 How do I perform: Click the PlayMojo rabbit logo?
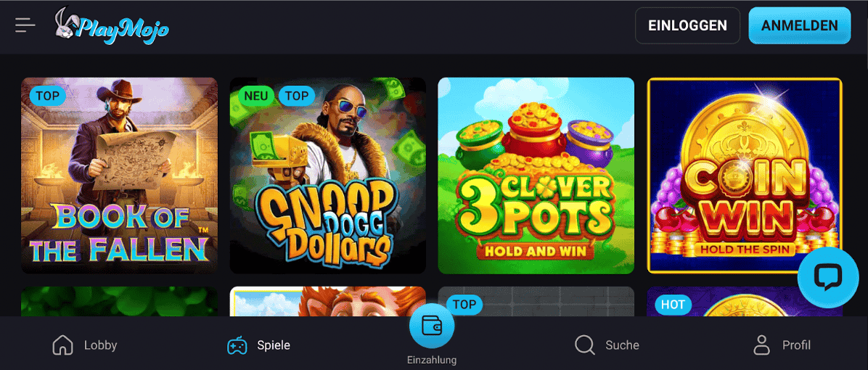pyautogui.click(x=112, y=27)
